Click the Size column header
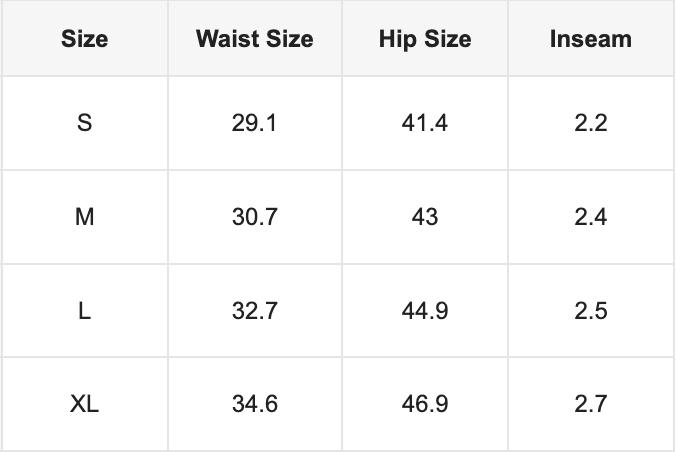676x452 pixels. [85, 40]
